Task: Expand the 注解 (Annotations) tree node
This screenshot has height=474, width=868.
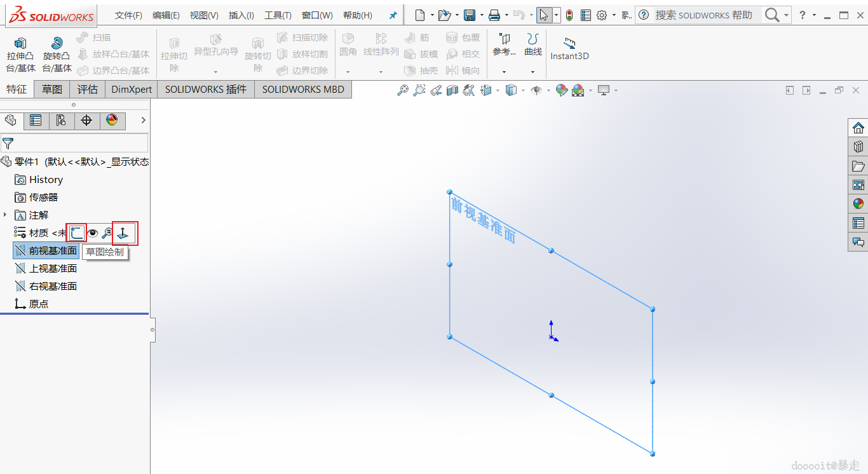Action: [5, 215]
